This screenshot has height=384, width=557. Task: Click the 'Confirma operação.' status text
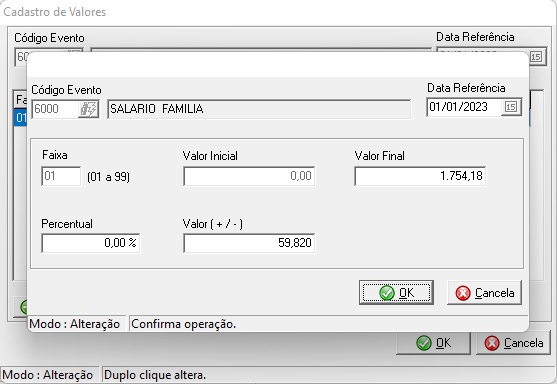click(x=184, y=324)
